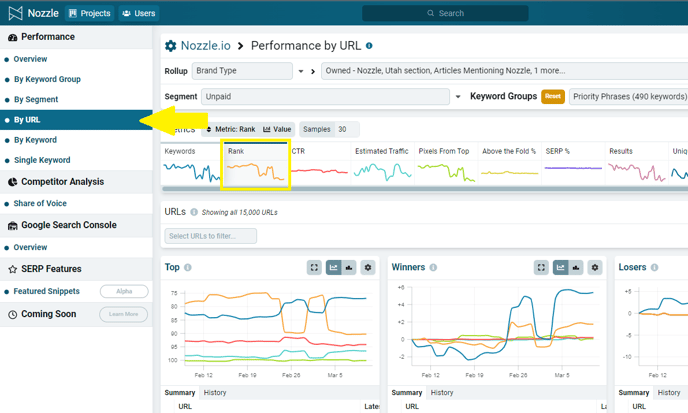
Task: Open the Top chart settings gear
Action: point(368,267)
